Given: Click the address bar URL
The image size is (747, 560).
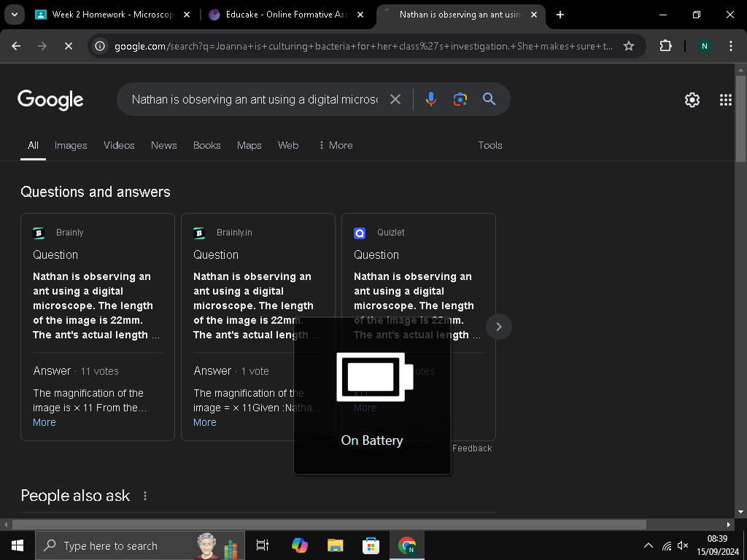Looking at the screenshot, I should [363, 46].
